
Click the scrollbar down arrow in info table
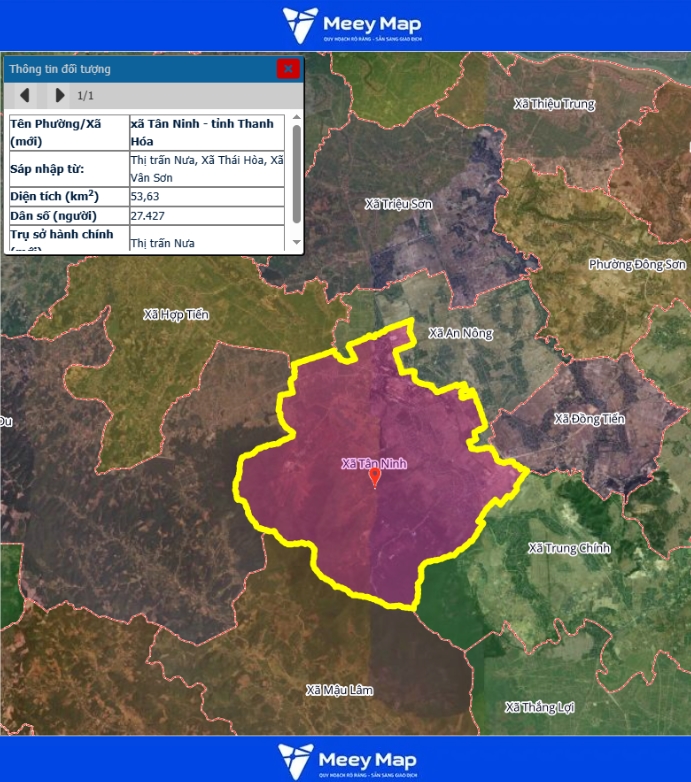(296, 243)
